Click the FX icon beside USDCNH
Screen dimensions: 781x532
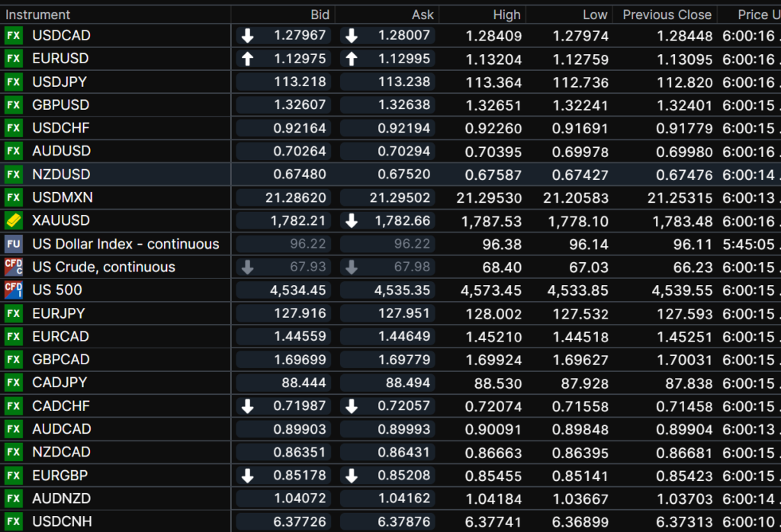click(13, 522)
